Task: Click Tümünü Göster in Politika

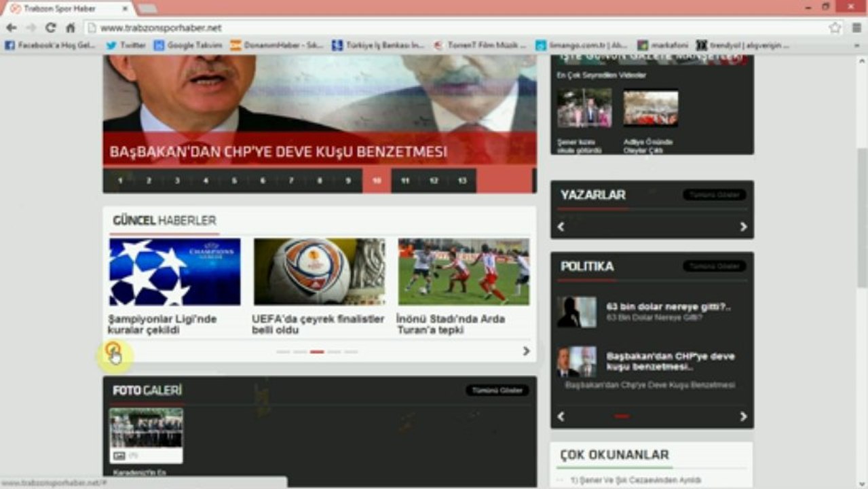Action: pos(715,266)
